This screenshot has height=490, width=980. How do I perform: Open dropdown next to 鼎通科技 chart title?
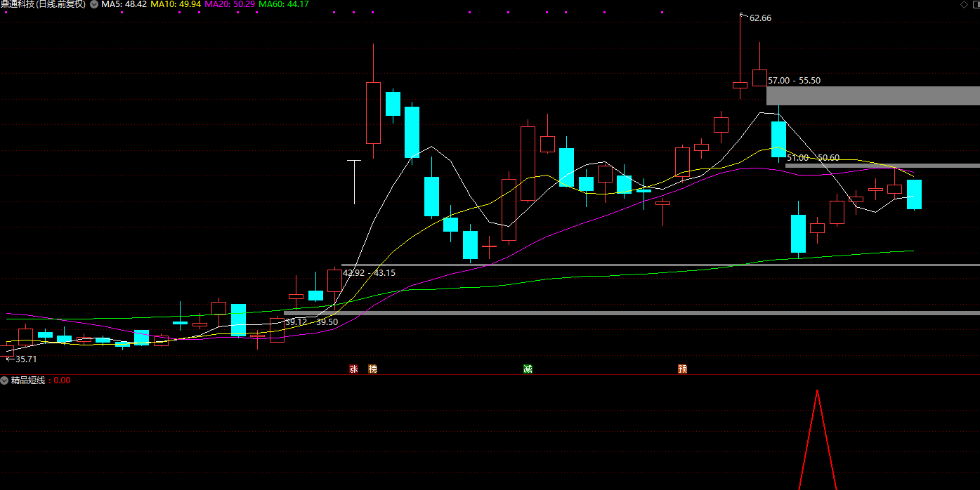pyautogui.click(x=94, y=4)
